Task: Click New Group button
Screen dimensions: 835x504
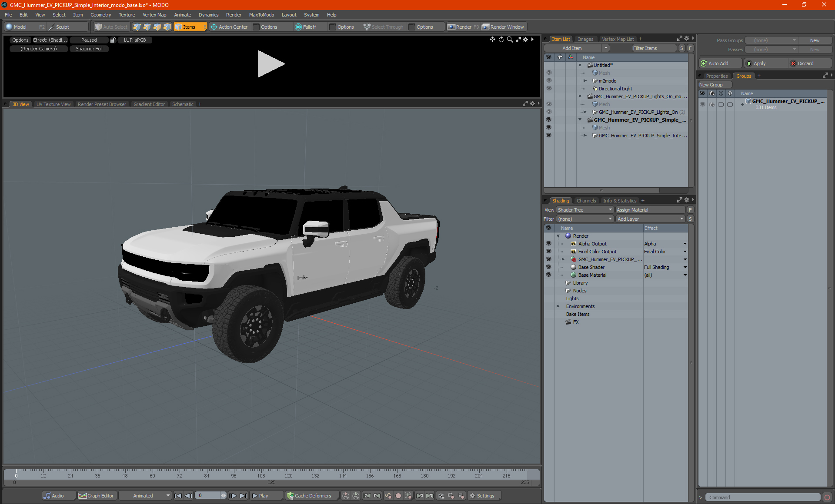Action: [715, 85]
